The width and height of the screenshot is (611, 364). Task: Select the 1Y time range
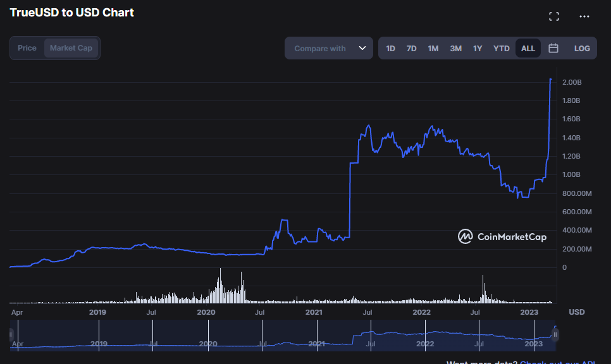click(x=478, y=48)
